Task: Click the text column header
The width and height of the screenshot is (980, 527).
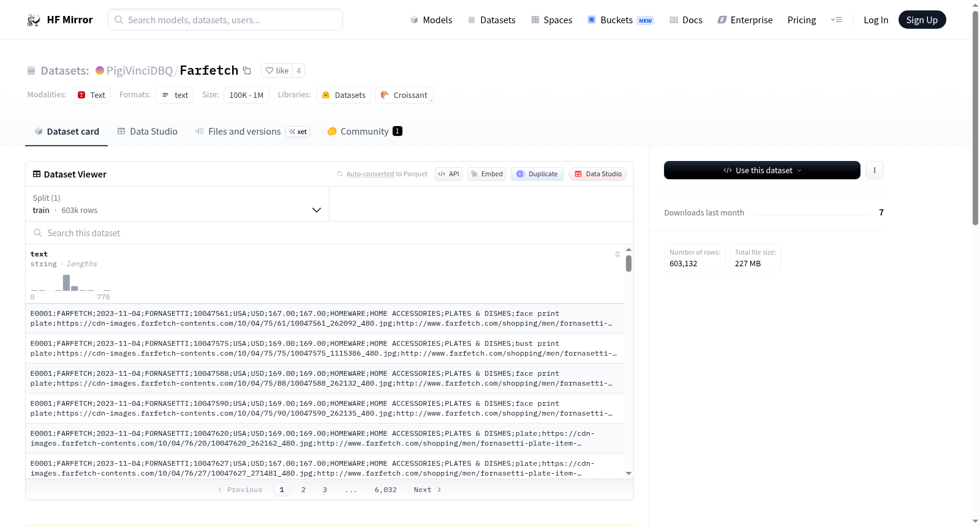Action: tap(39, 254)
